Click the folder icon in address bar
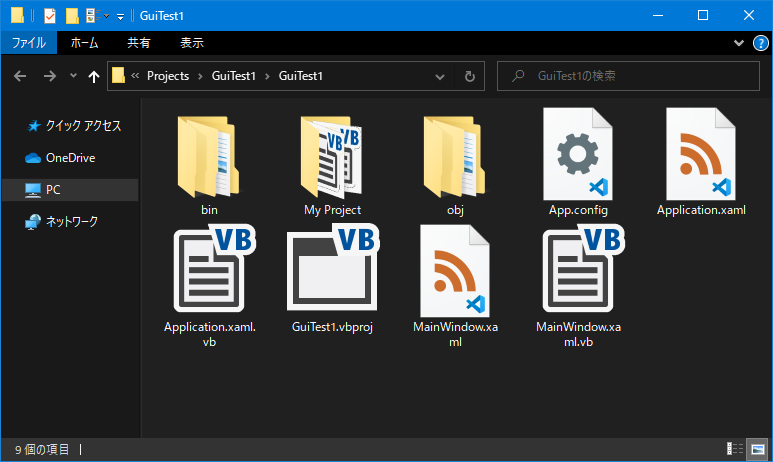Screen dimensions: 773x462 coord(118,75)
